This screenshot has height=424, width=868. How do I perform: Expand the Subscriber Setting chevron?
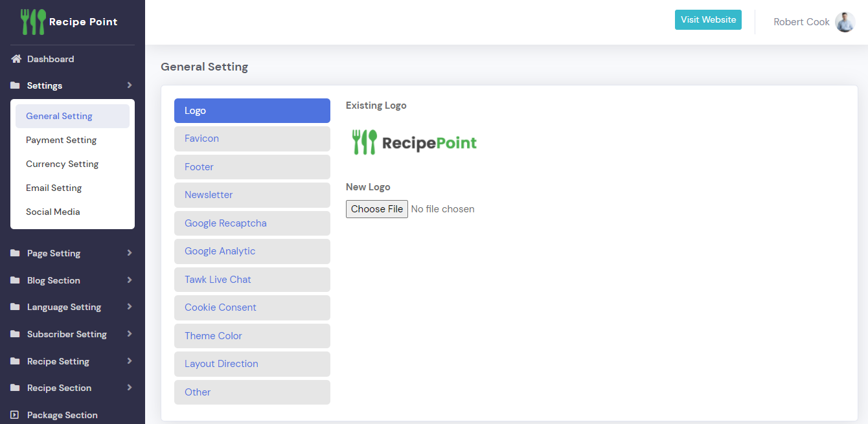point(130,334)
